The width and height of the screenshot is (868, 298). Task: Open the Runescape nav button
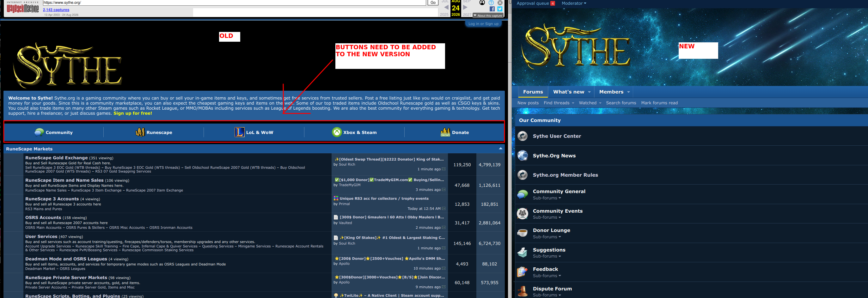tap(154, 132)
